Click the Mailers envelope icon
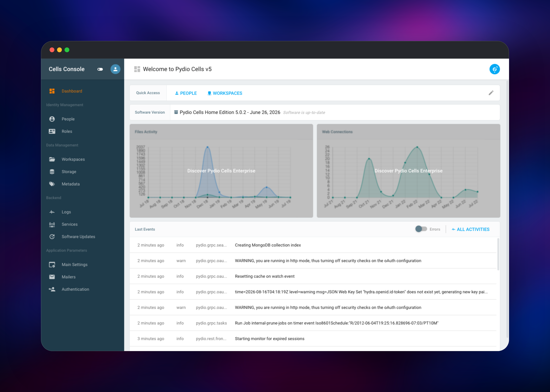 [52, 277]
